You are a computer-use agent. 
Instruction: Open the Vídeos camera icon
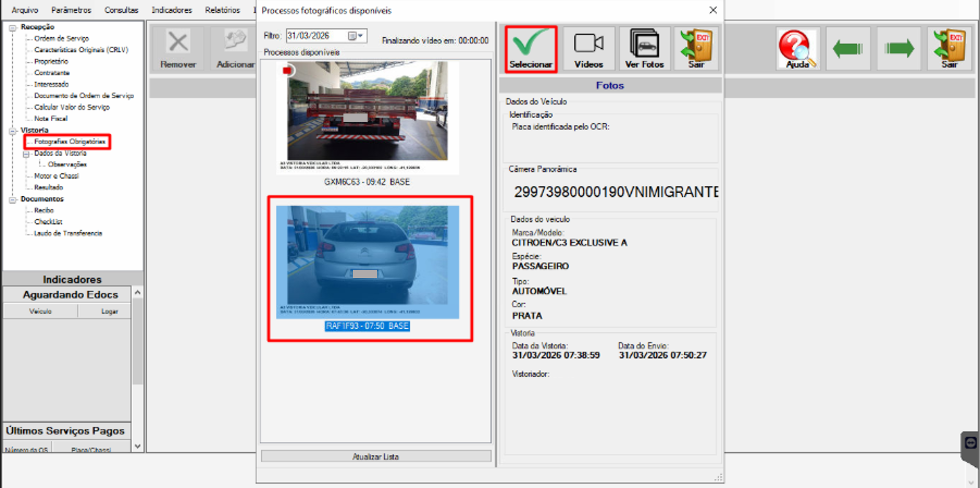point(588,49)
